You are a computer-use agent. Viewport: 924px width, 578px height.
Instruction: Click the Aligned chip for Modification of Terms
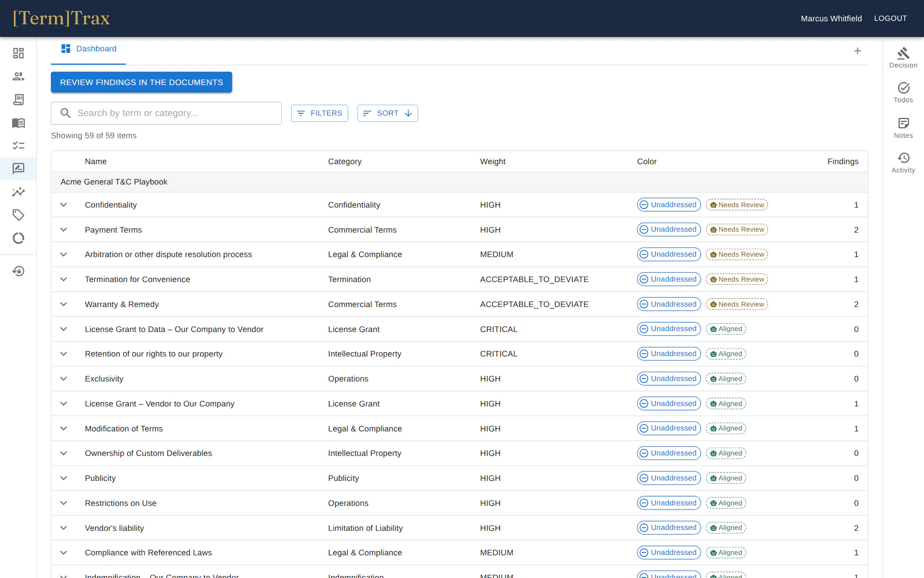point(726,429)
